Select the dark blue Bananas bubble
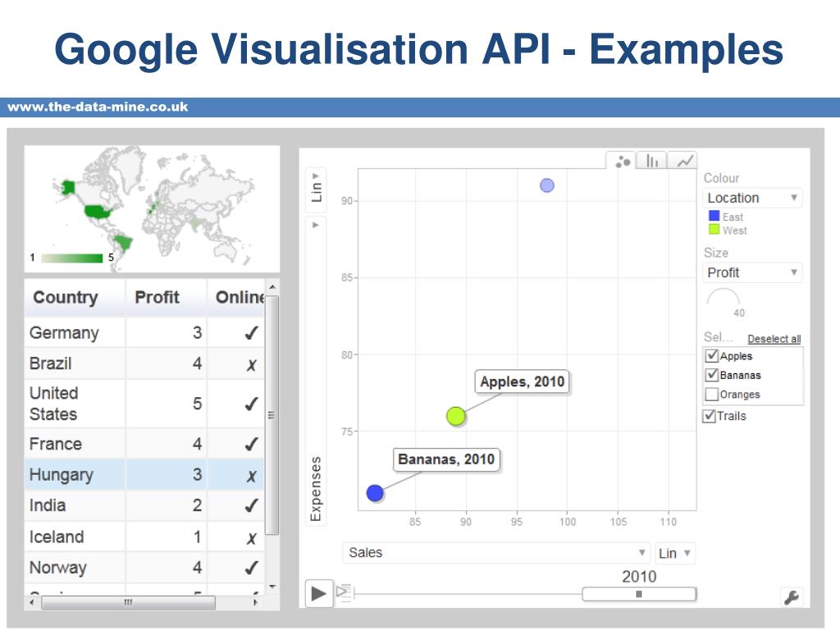The width and height of the screenshot is (840, 630). (375, 493)
